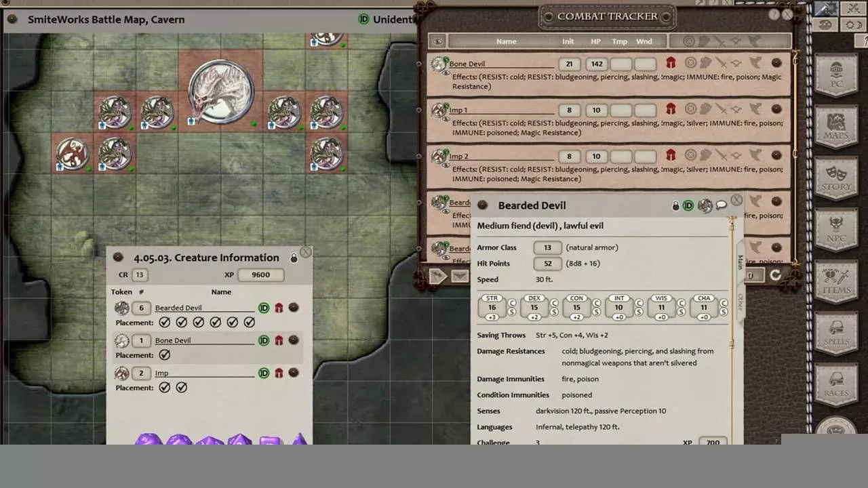868x488 pixels.
Task: Click the token image on Bearded Devil sheet
Action: pyautogui.click(x=705, y=205)
